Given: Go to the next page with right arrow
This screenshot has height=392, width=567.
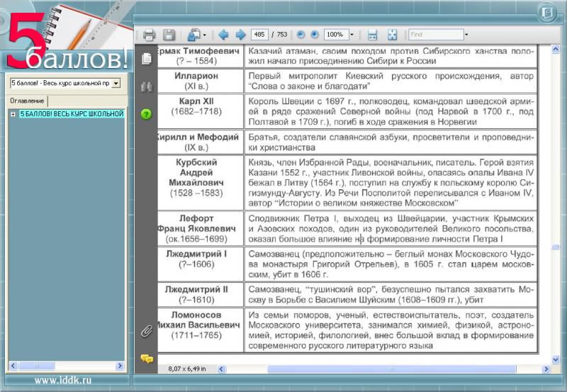Looking at the screenshot, I should 240,34.
